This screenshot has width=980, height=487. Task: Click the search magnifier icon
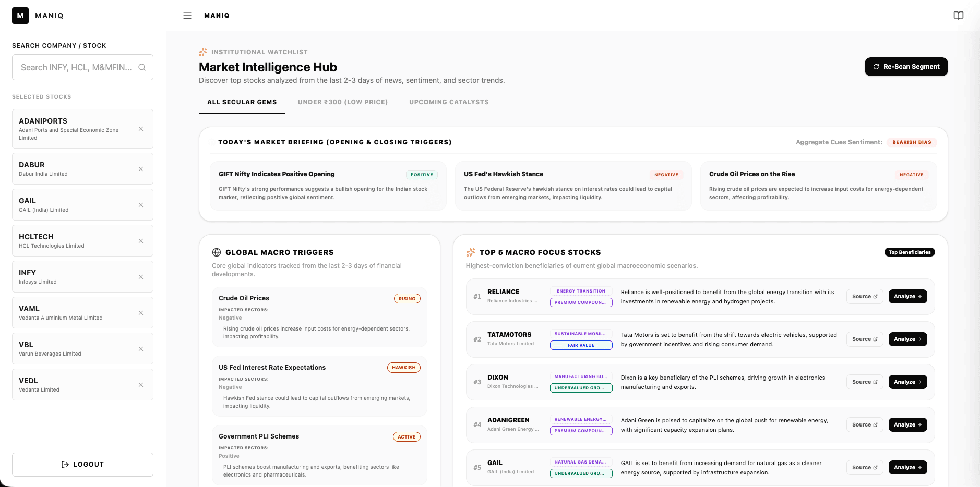[142, 67]
